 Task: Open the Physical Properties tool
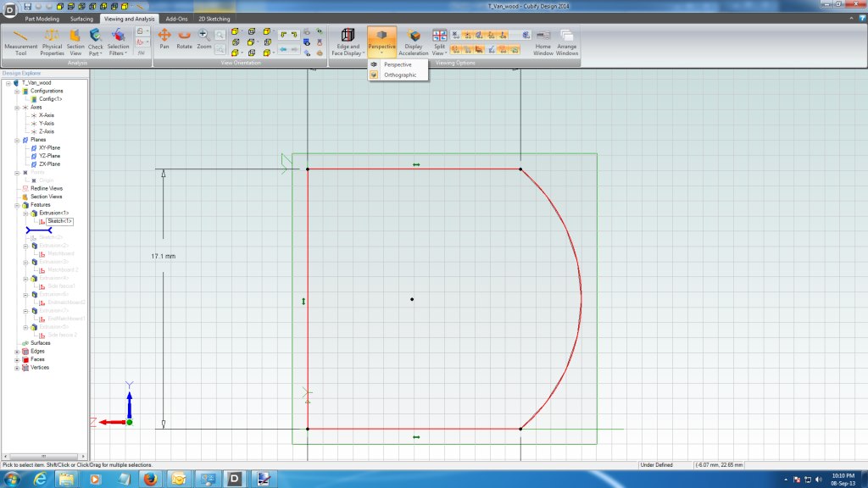(x=52, y=40)
